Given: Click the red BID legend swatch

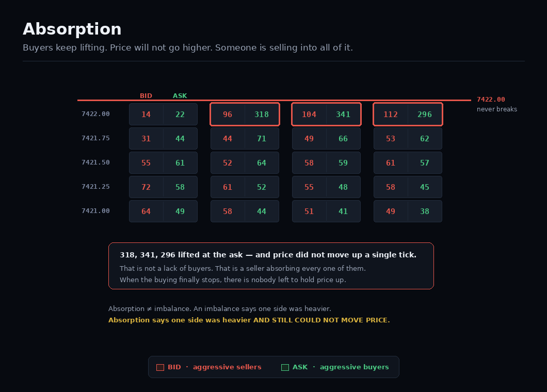Looking at the screenshot, I should click(160, 367).
